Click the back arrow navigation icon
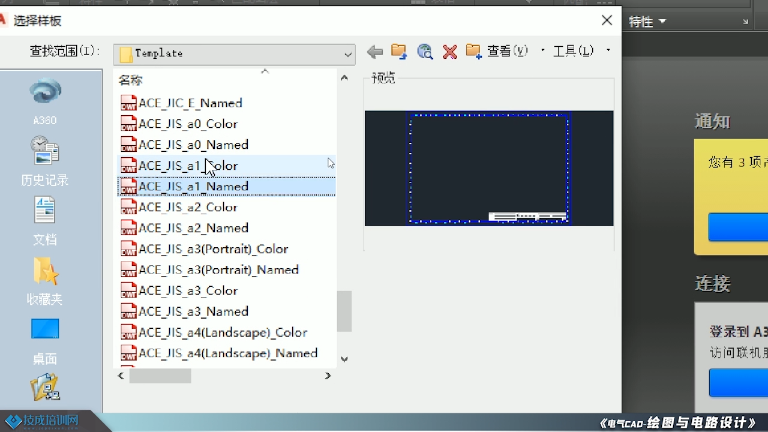Screen dimensions: 768x432 [375, 51]
